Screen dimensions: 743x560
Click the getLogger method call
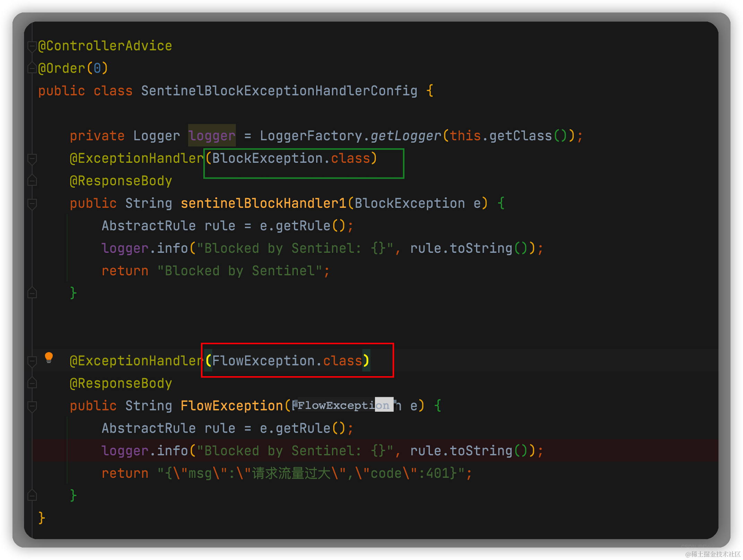[x=405, y=136]
